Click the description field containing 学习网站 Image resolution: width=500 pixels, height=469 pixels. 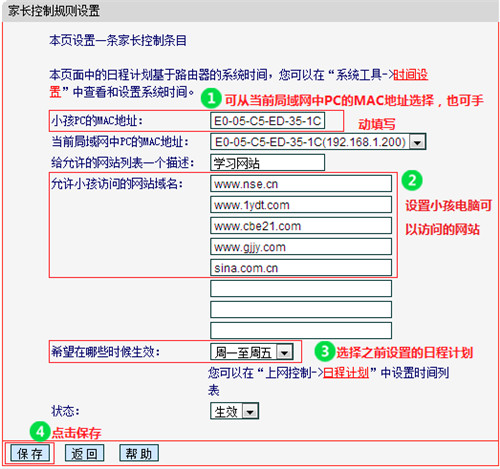[x=267, y=163]
